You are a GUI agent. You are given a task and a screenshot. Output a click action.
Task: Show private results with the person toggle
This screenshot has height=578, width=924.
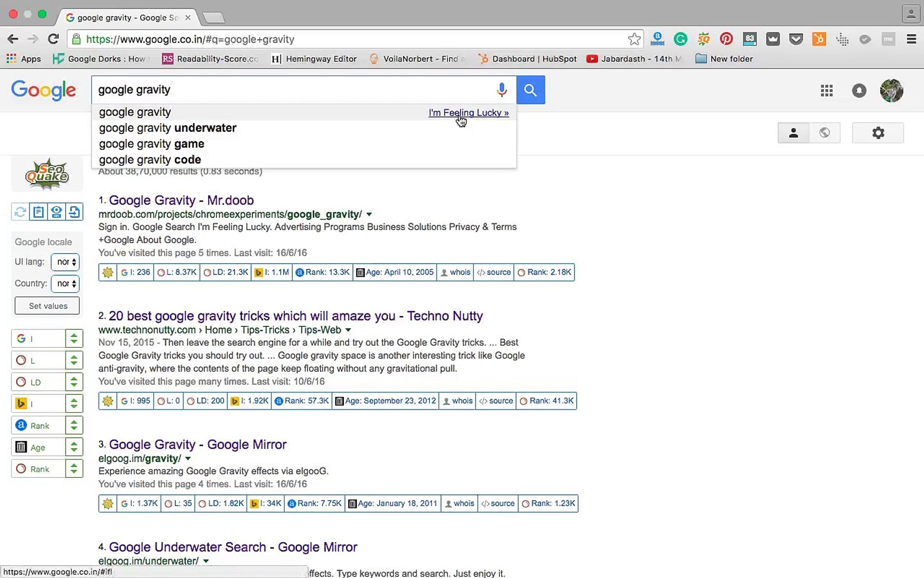(x=794, y=133)
